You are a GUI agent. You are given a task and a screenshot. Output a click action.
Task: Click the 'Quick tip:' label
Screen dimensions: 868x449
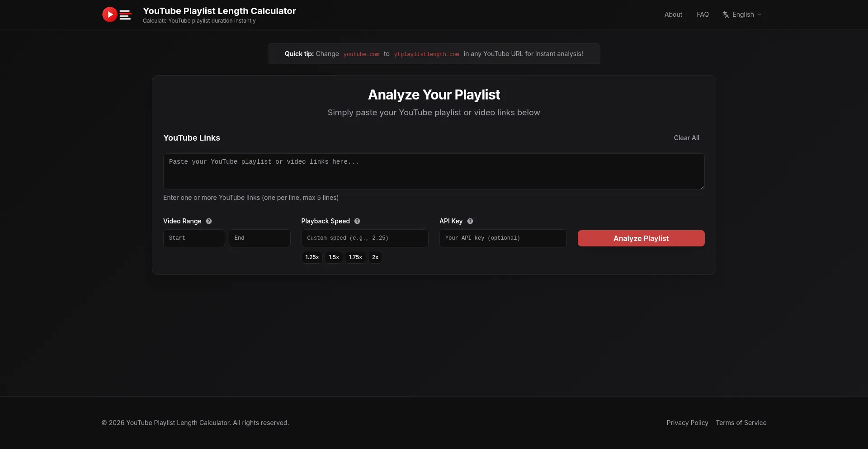point(299,54)
